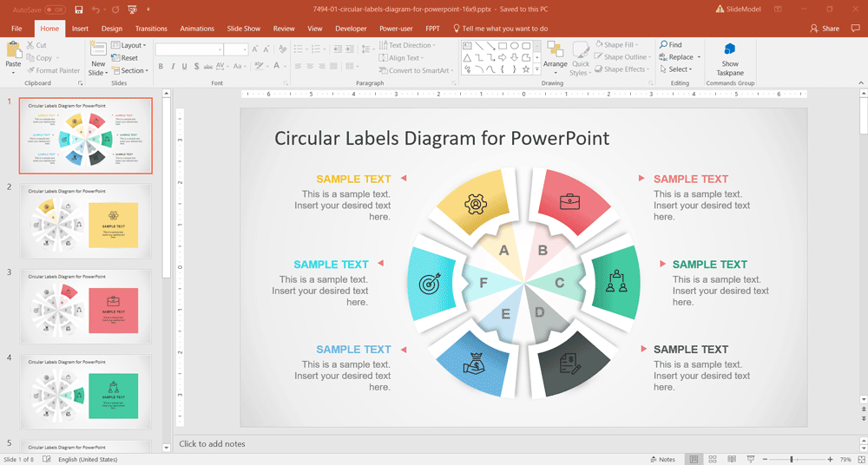Select slide 4 thumbnail

(85, 391)
